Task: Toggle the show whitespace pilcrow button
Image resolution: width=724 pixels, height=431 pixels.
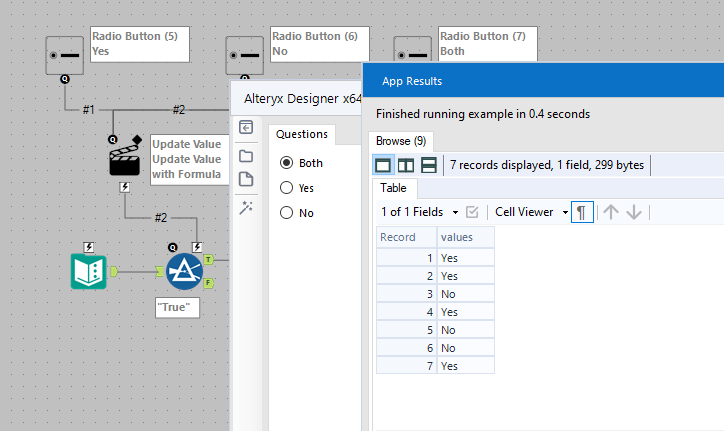Action: pyautogui.click(x=582, y=212)
